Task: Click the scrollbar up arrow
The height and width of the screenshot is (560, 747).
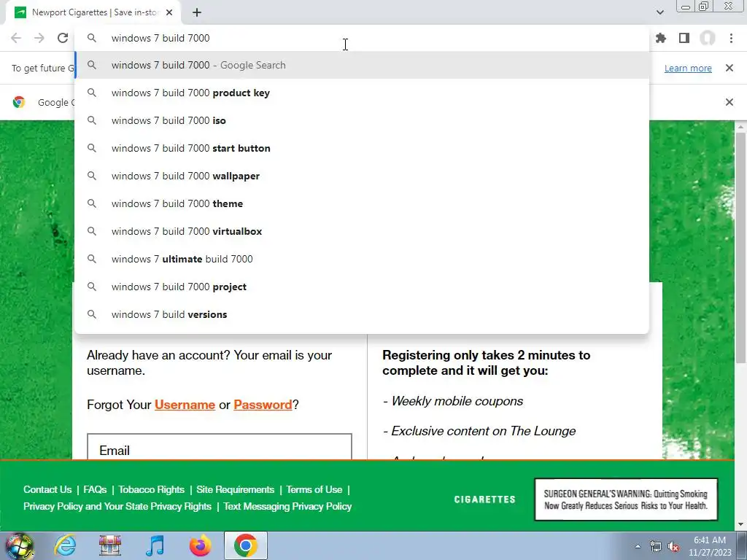Action: (741, 127)
